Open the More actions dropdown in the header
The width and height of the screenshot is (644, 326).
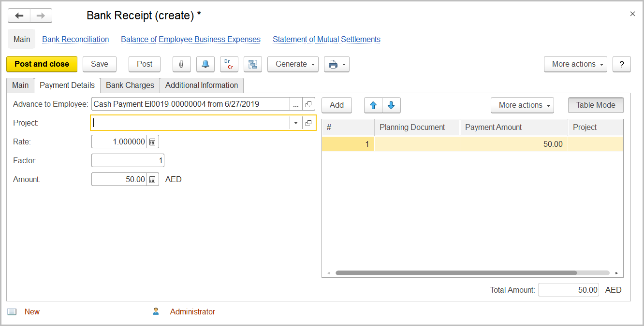click(x=575, y=64)
